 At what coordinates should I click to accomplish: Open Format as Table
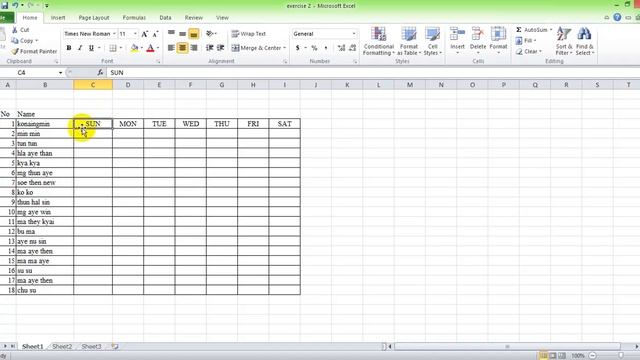(409, 41)
